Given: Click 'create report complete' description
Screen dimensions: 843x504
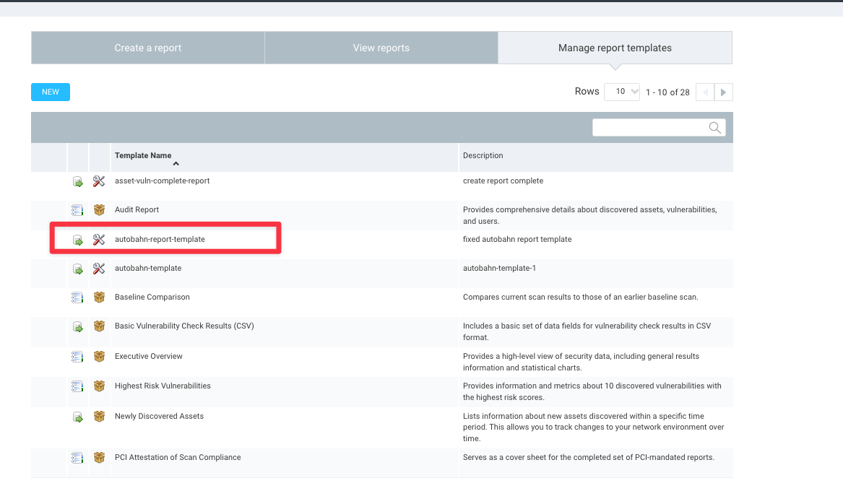Looking at the screenshot, I should pos(503,181).
